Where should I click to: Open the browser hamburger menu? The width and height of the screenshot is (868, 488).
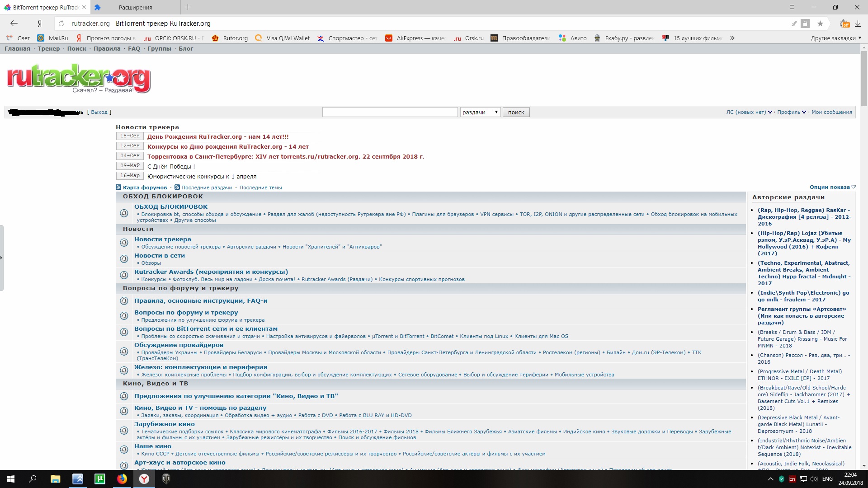792,7
